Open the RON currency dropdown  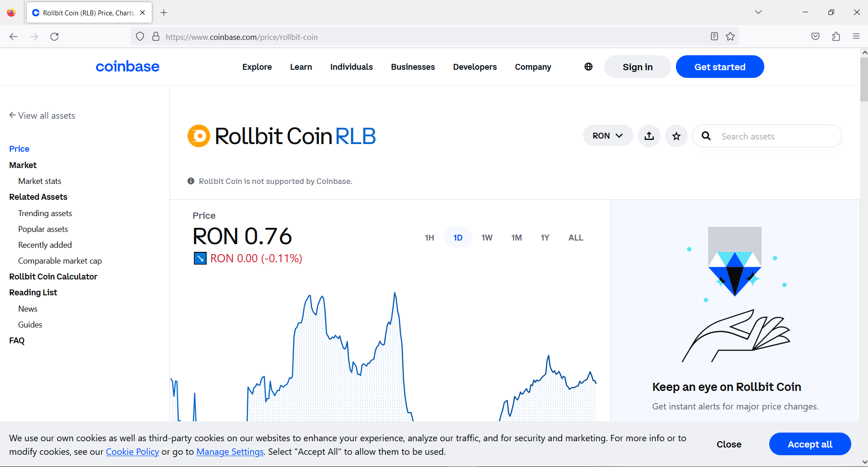coord(608,135)
